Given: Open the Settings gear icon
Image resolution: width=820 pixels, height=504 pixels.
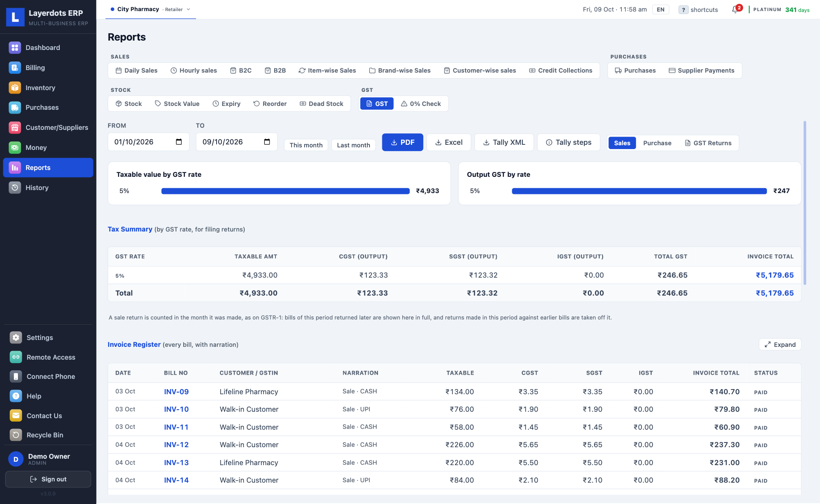Looking at the screenshot, I should click(16, 337).
